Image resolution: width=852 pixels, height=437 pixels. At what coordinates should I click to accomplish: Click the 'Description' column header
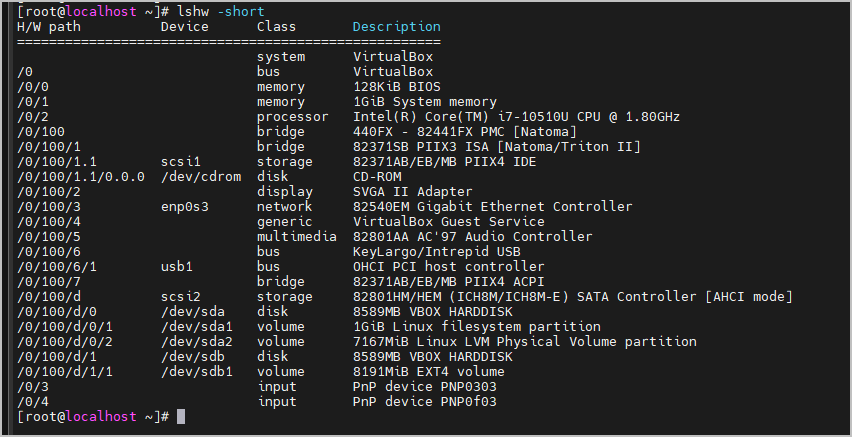click(x=397, y=27)
